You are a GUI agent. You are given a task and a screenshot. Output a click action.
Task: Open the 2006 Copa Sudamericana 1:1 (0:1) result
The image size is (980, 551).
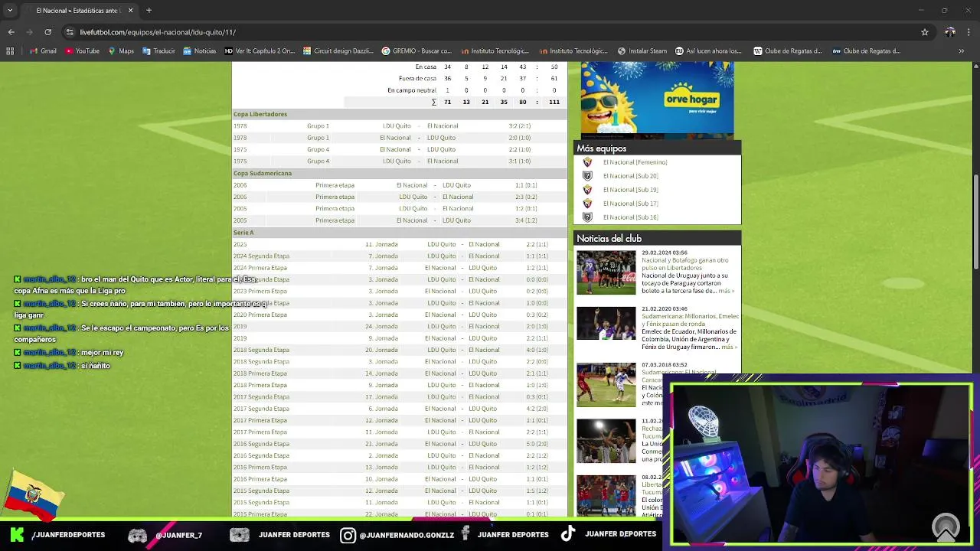click(x=525, y=185)
